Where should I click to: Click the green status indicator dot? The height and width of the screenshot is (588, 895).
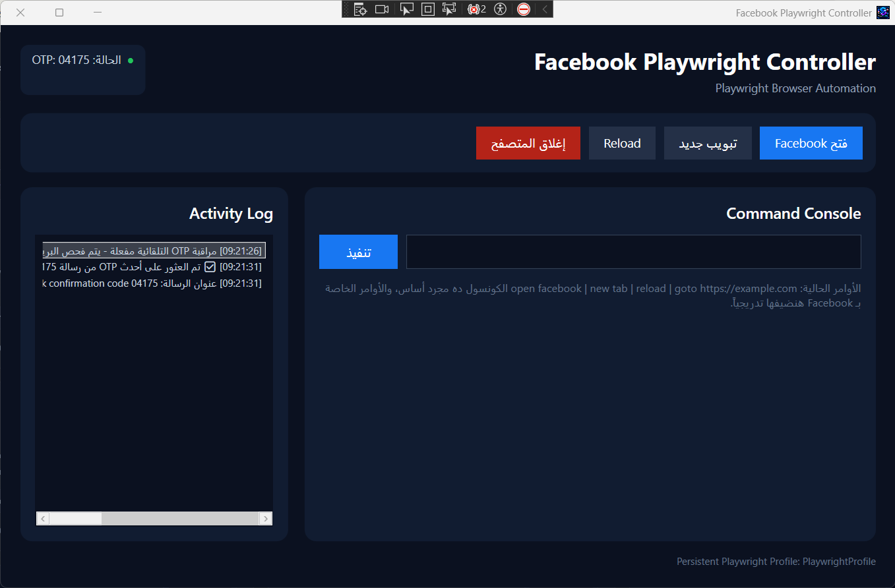130,60
